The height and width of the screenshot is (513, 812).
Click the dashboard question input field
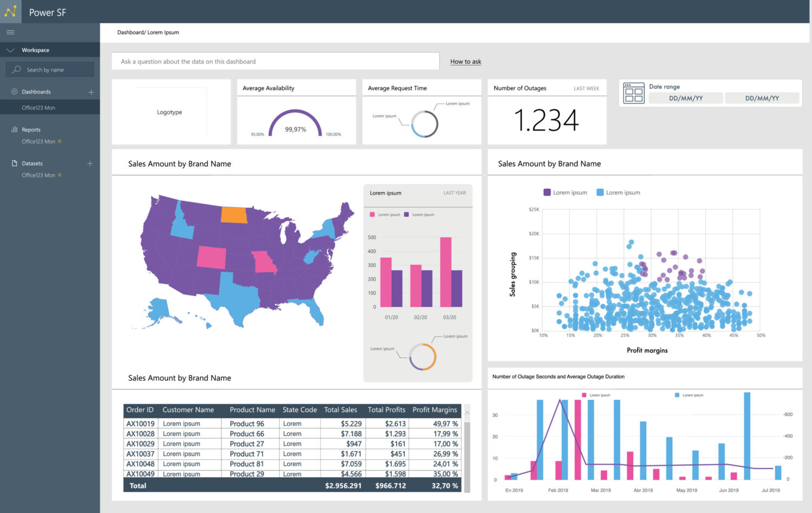[x=276, y=61]
